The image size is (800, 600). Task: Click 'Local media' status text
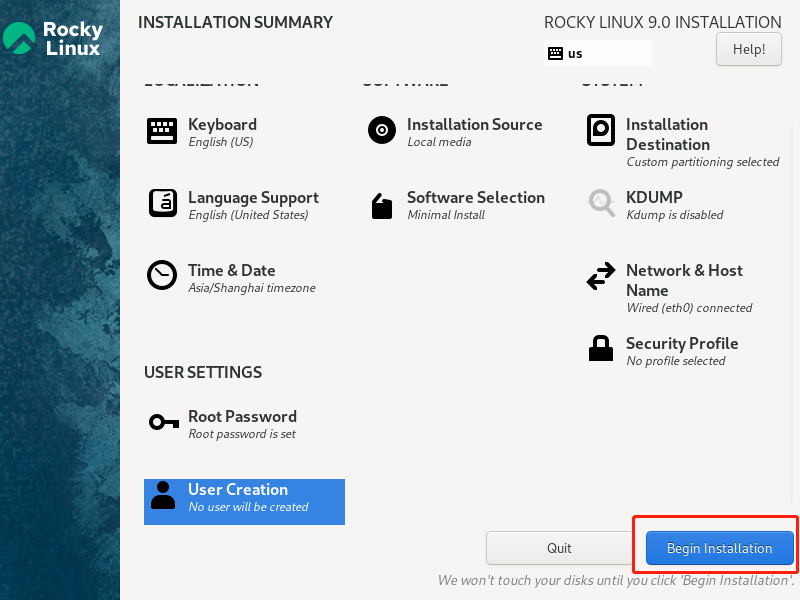coord(439,142)
